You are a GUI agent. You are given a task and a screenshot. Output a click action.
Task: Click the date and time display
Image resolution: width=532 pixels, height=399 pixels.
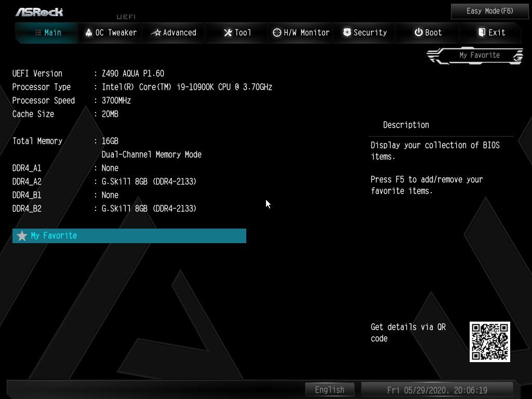[437, 390]
